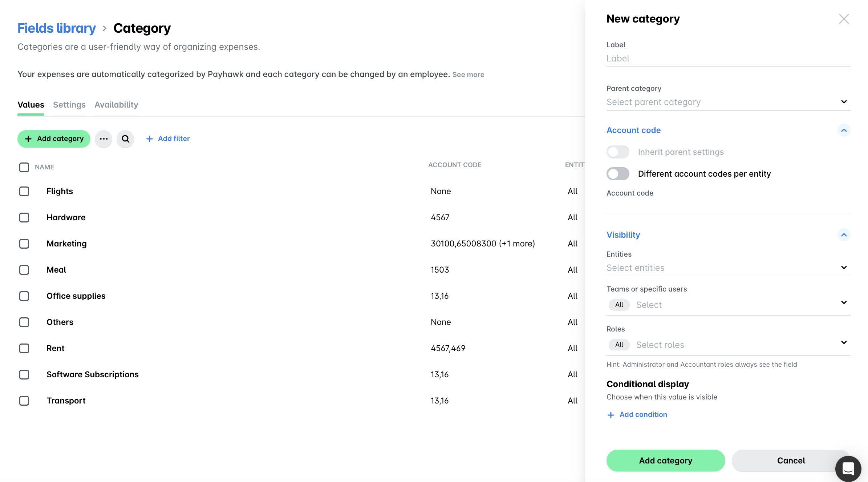Check the Transport row checkbox
This screenshot has width=868, height=482.
[x=24, y=401]
